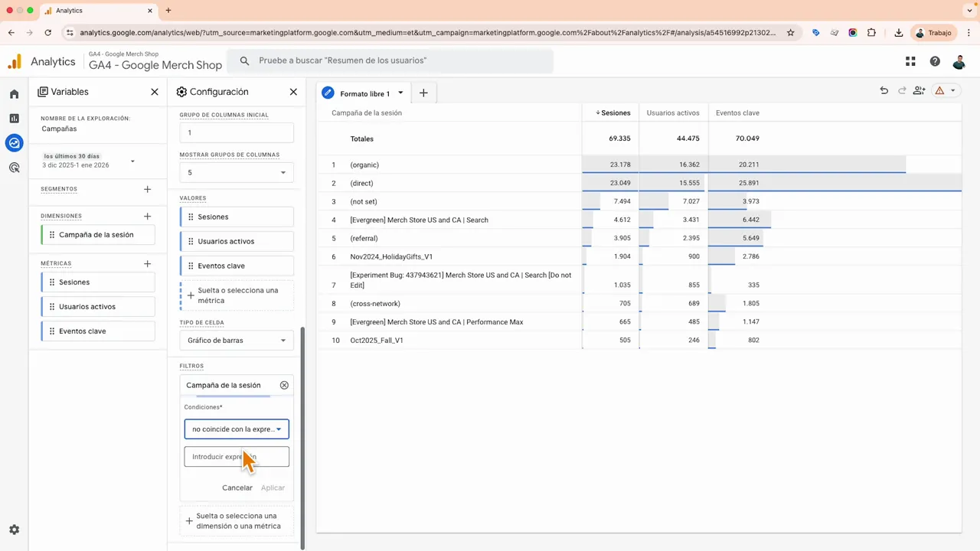Click the Trabajo browser profile button
Image resolution: width=980 pixels, height=551 pixels.
pos(934,33)
